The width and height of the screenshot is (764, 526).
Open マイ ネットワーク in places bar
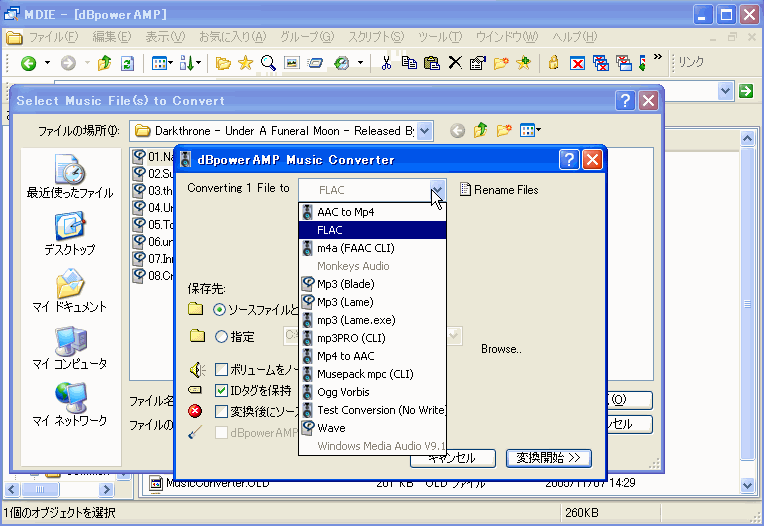[x=70, y=405]
